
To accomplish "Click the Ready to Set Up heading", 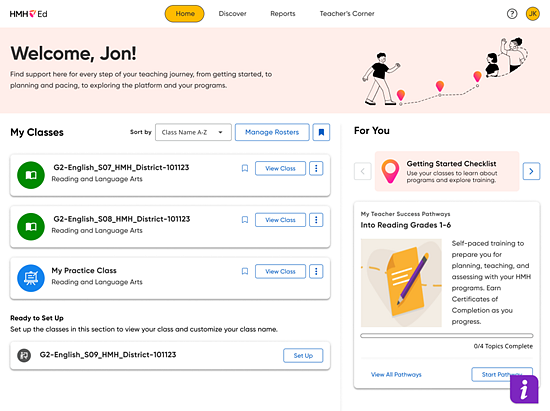I will tap(37, 318).
